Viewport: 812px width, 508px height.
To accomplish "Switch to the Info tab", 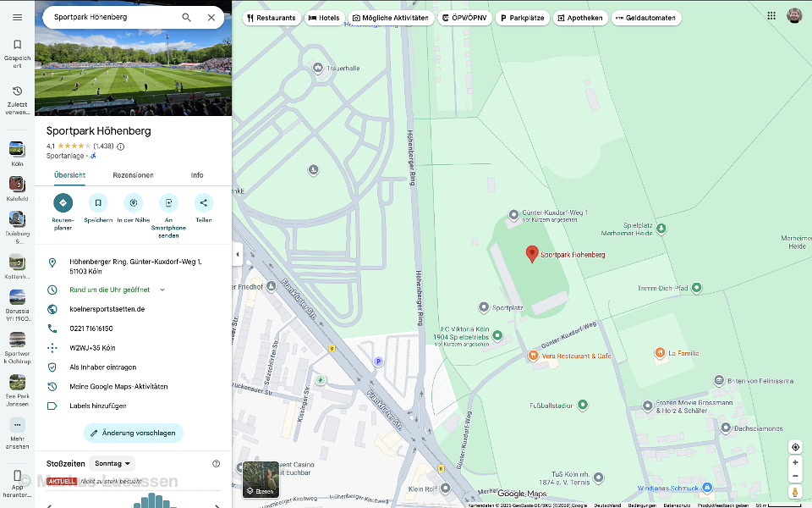I will click(196, 175).
